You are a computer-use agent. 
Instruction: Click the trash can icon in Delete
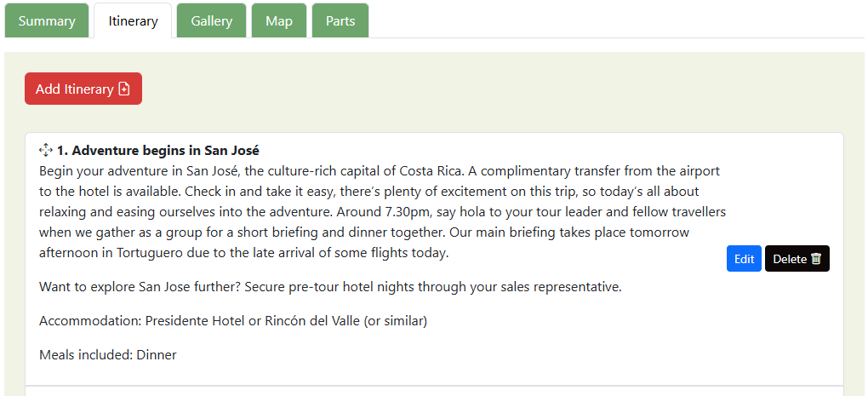pyautogui.click(x=816, y=259)
